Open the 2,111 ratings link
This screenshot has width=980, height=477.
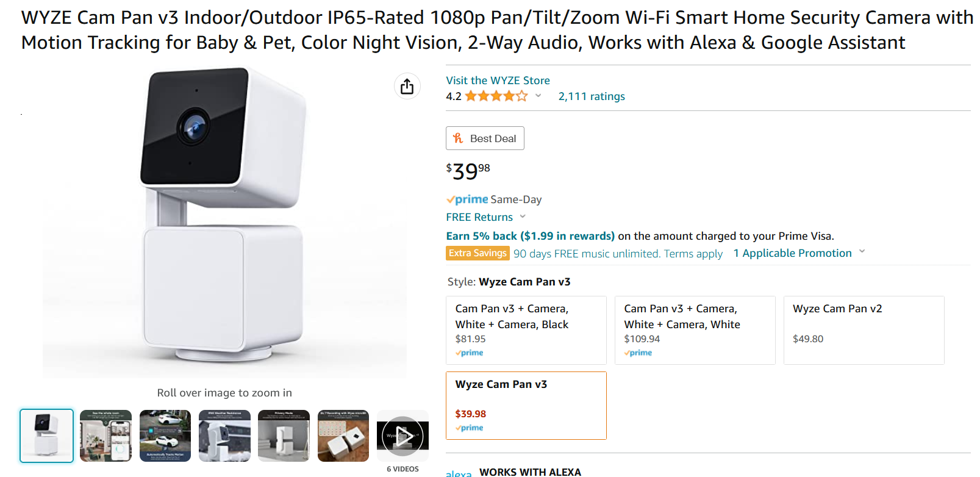pos(592,96)
